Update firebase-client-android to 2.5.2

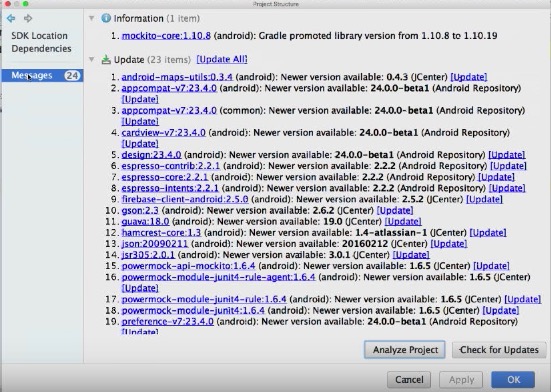484,200
